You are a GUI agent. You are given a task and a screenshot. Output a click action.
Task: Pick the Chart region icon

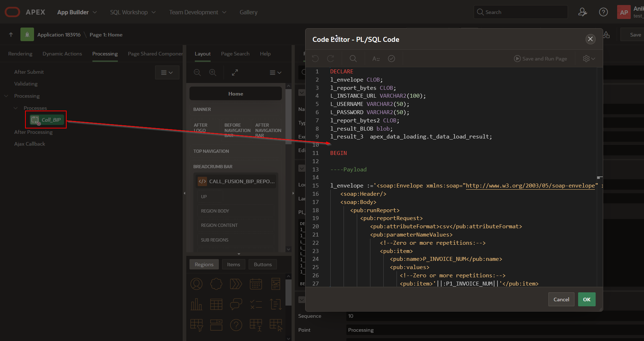pos(196,305)
